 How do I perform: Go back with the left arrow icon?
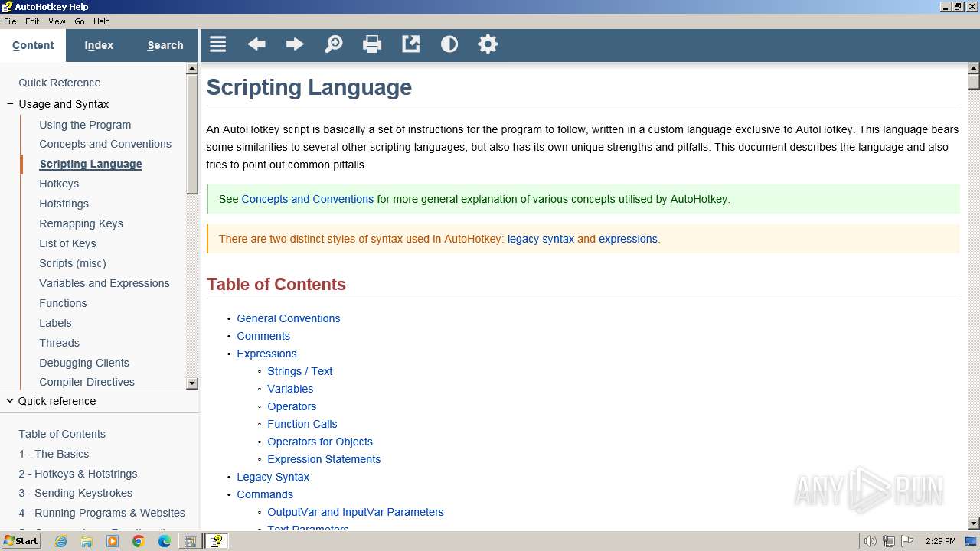[x=256, y=44]
